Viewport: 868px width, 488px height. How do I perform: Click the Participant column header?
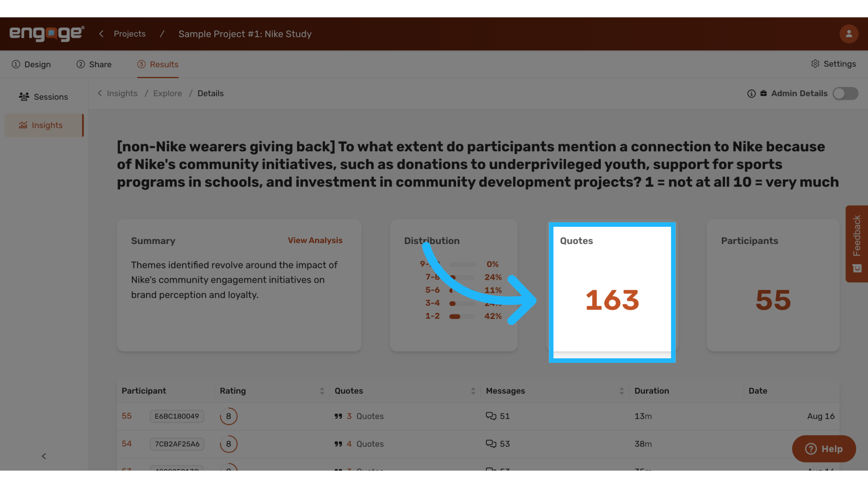(144, 391)
